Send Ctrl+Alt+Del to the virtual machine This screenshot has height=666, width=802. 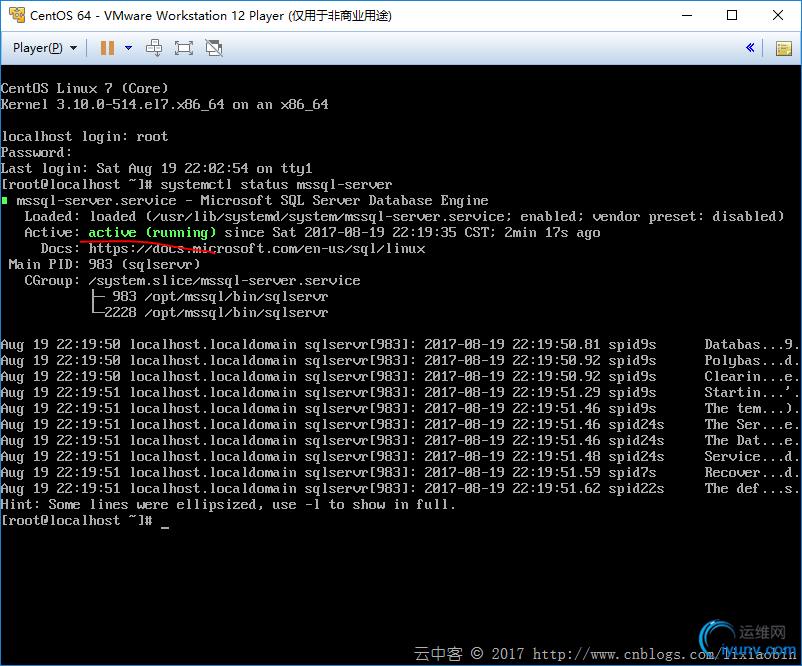154,48
